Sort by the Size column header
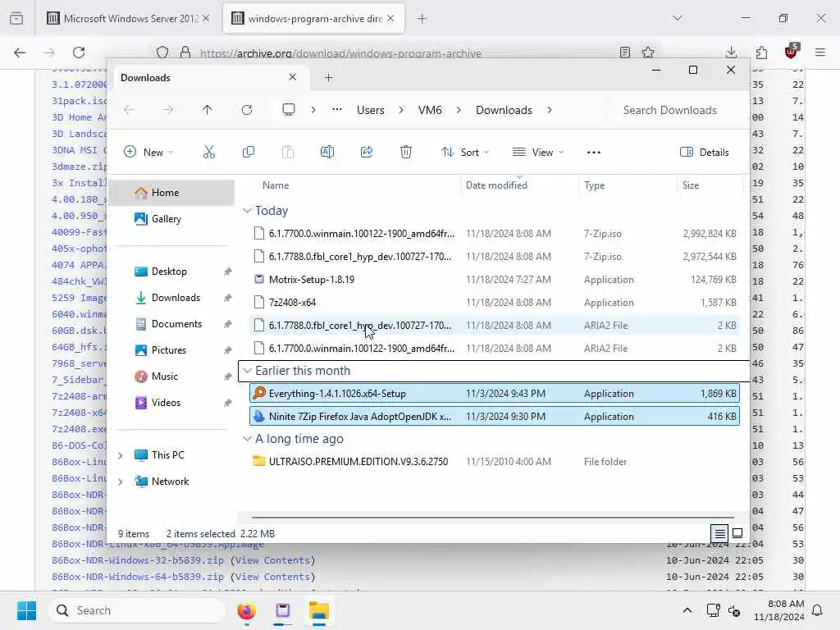This screenshot has height=630, width=840. pyautogui.click(x=691, y=185)
